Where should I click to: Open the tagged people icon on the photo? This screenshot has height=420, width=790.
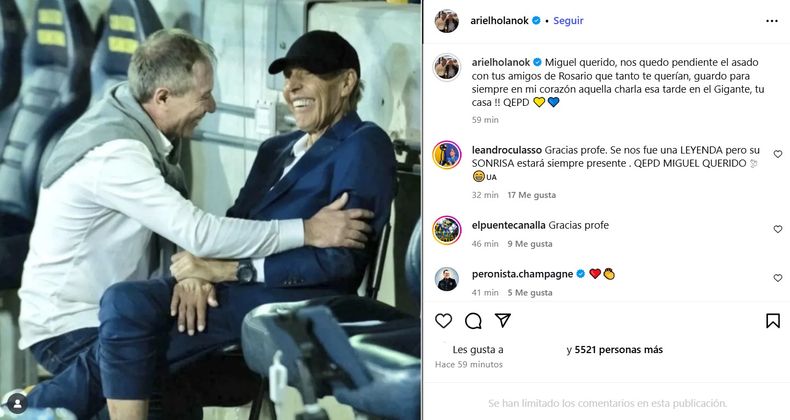pos(15,403)
